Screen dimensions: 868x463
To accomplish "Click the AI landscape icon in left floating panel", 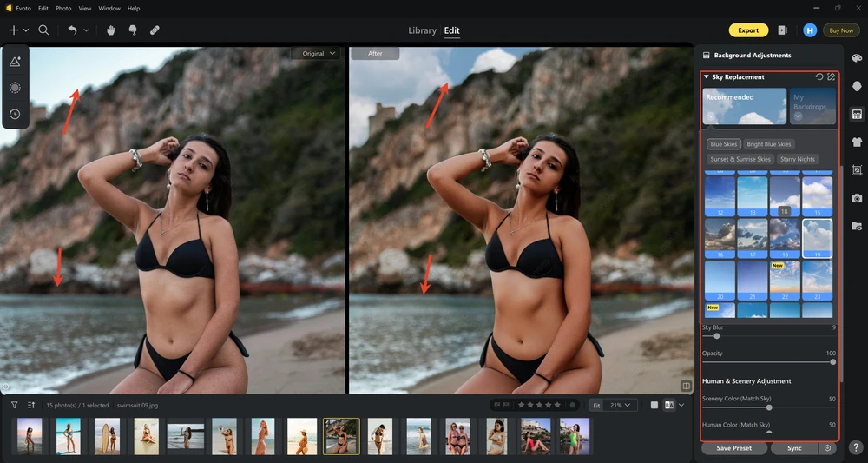I will tap(15, 62).
